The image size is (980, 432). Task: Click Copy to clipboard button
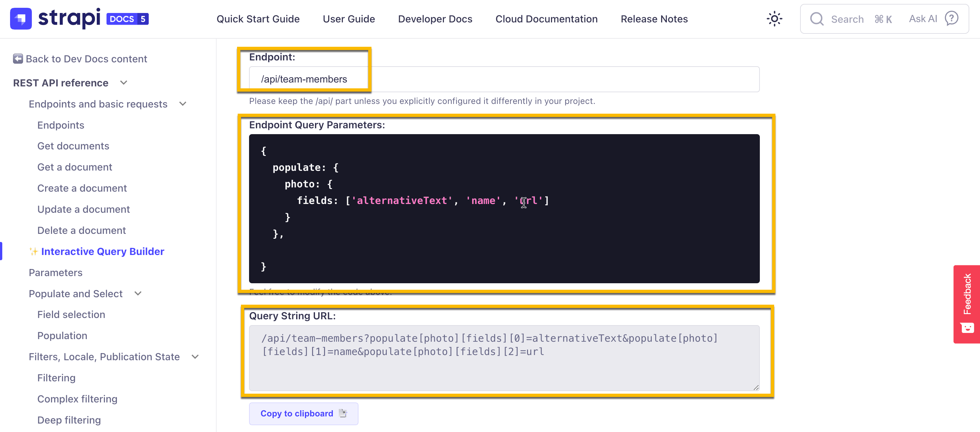pyautogui.click(x=304, y=413)
